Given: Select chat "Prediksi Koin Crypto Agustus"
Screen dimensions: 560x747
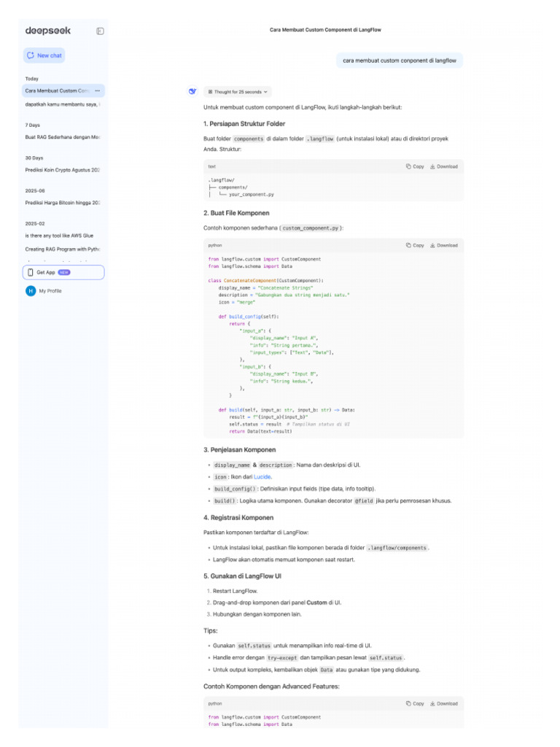Looking at the screenshot, I should 62,169.
